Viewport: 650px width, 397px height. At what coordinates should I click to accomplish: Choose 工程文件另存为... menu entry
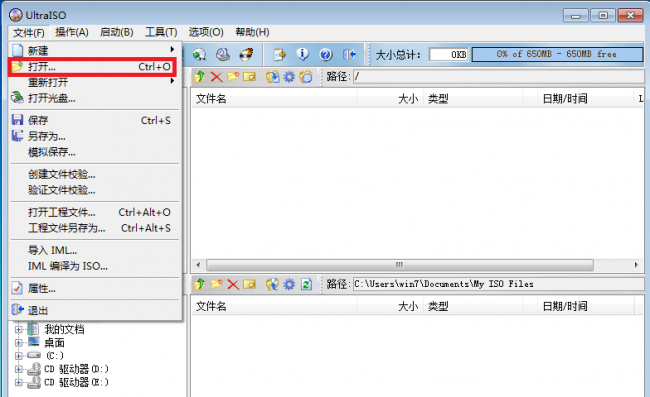(95, 228)
